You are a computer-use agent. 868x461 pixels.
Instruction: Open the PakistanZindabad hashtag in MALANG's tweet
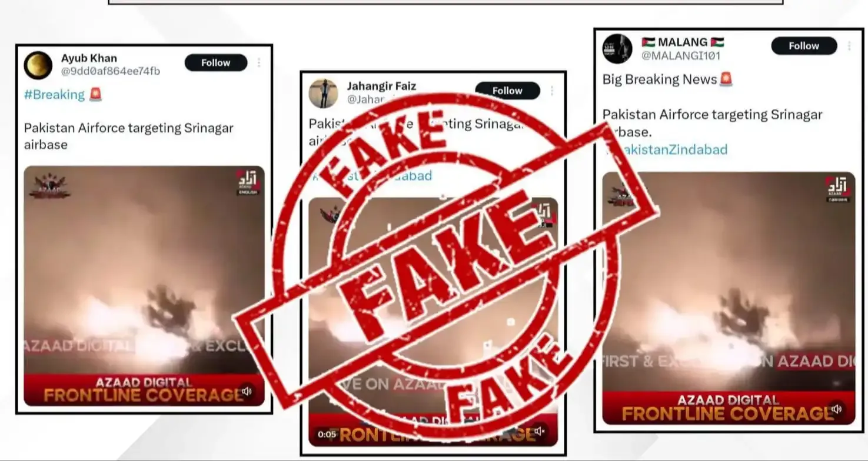click(668, 149)
